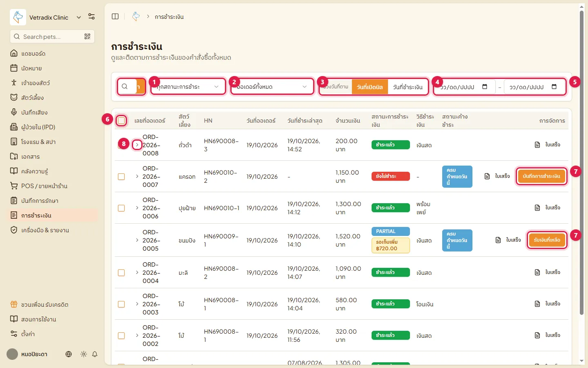Open the notifications bell
Screen dimensions: 588x368
click(x=95, y=354)
